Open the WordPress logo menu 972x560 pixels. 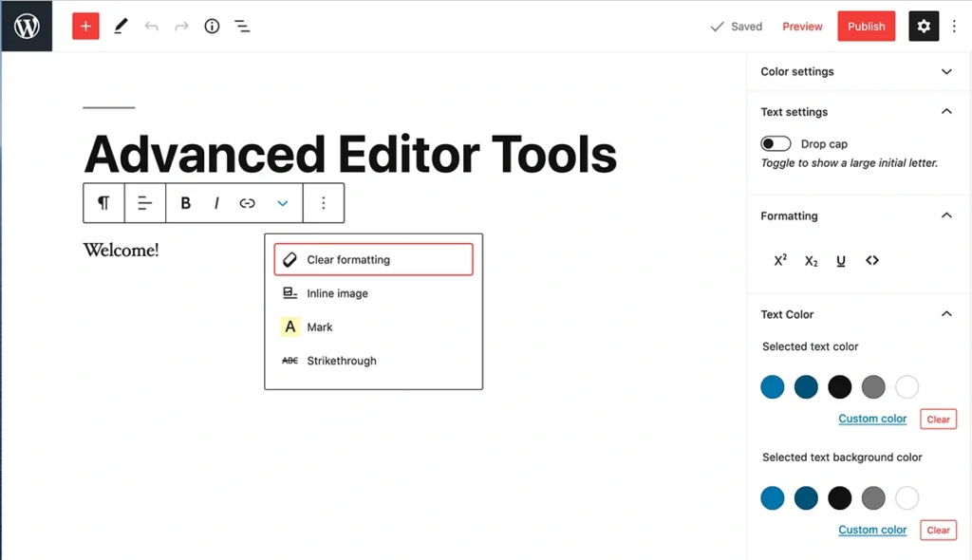point(27,26)
